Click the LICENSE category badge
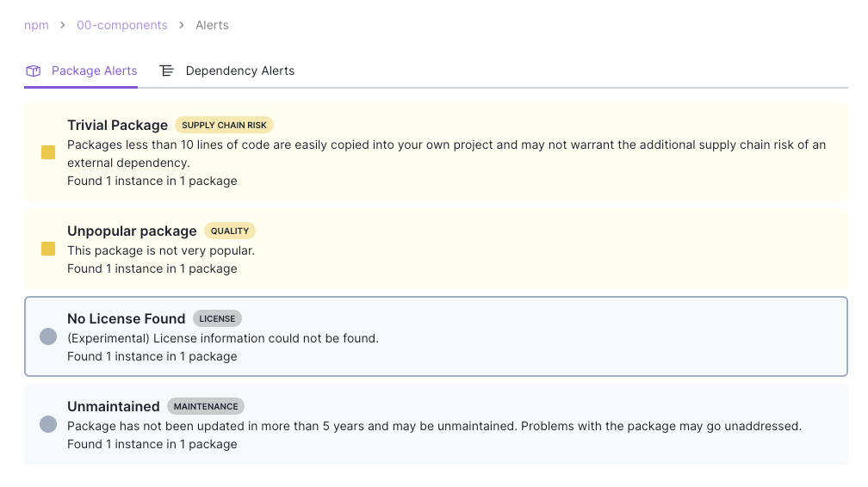The width and height of the screenshot is (868, 487). tap(217, 318)
